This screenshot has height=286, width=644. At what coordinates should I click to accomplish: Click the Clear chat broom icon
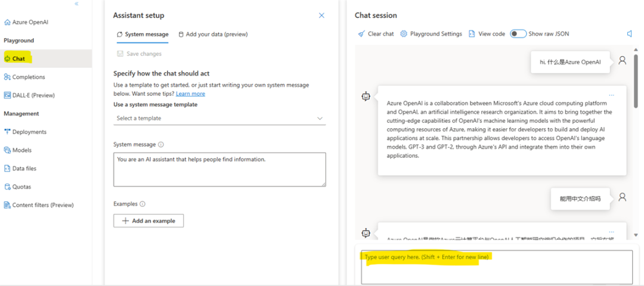click(361, 34)
